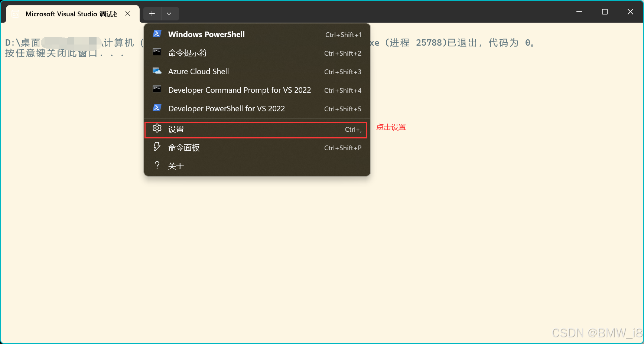Select the 关于 menu entry

[257, 166]
